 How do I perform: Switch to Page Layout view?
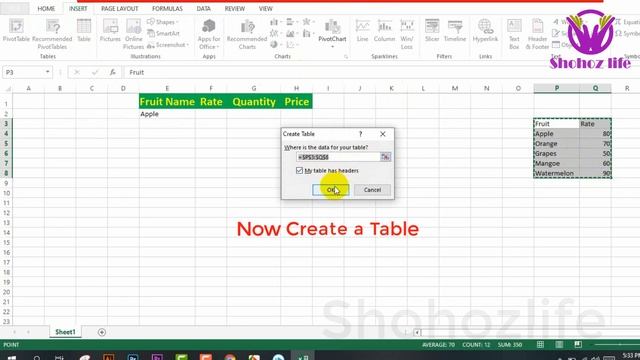(559, 345)
